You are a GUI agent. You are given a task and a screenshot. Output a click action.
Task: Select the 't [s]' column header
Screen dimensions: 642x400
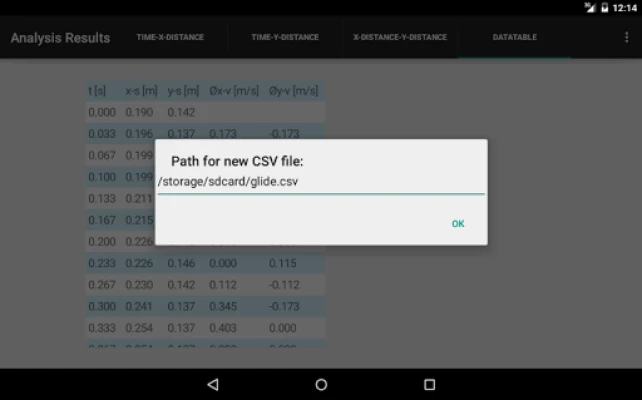coord(98,91)
